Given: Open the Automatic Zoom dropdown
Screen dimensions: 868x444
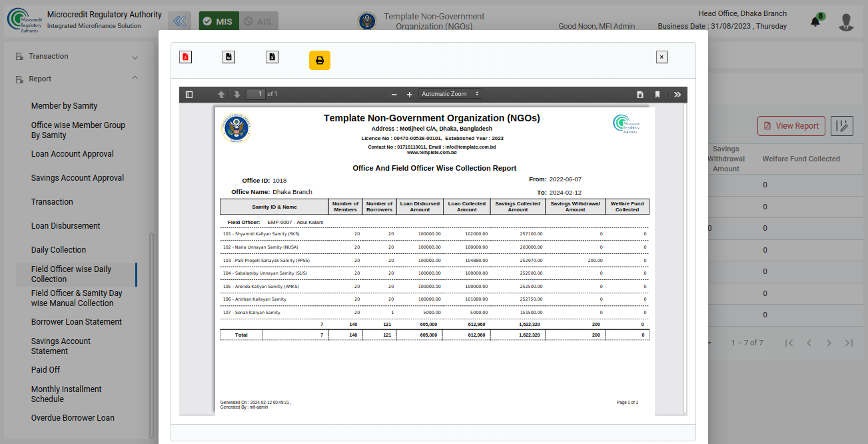Looking at the screenshot, I should tap(450, 94).
